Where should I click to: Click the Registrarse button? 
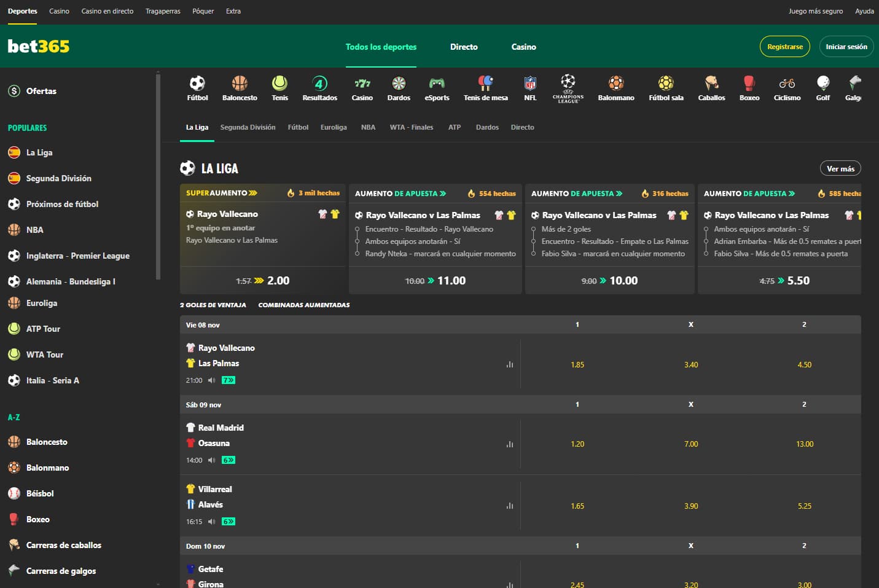tap(784, 46)
